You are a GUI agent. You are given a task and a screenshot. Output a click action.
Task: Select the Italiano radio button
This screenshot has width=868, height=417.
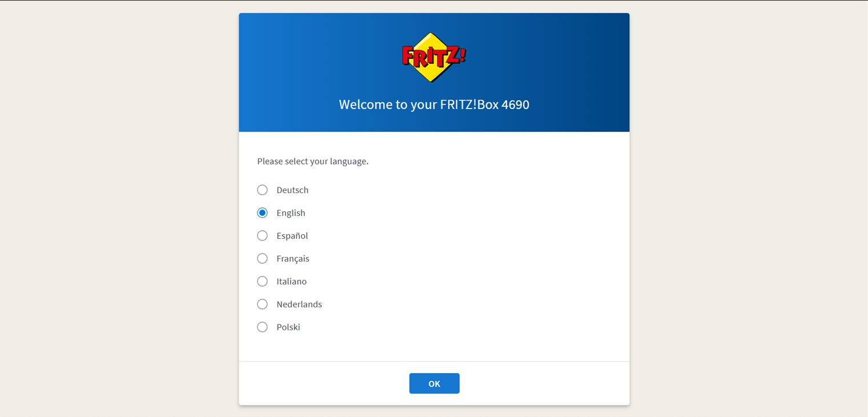pos(262,281)
